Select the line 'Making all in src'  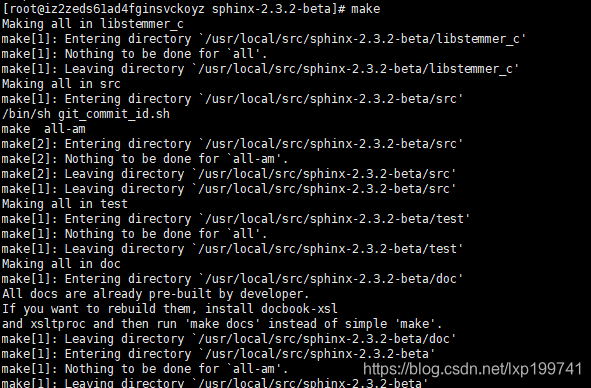[x=61, y=84]
